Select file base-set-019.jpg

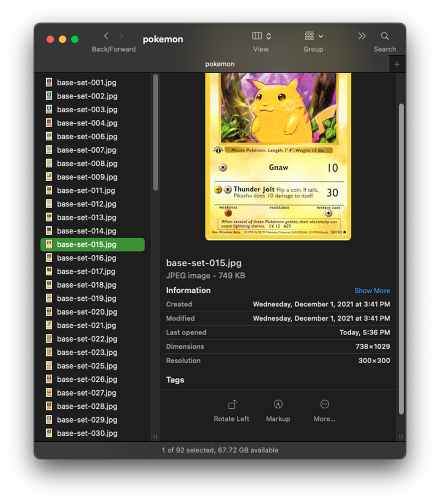[x=92, y=299]
